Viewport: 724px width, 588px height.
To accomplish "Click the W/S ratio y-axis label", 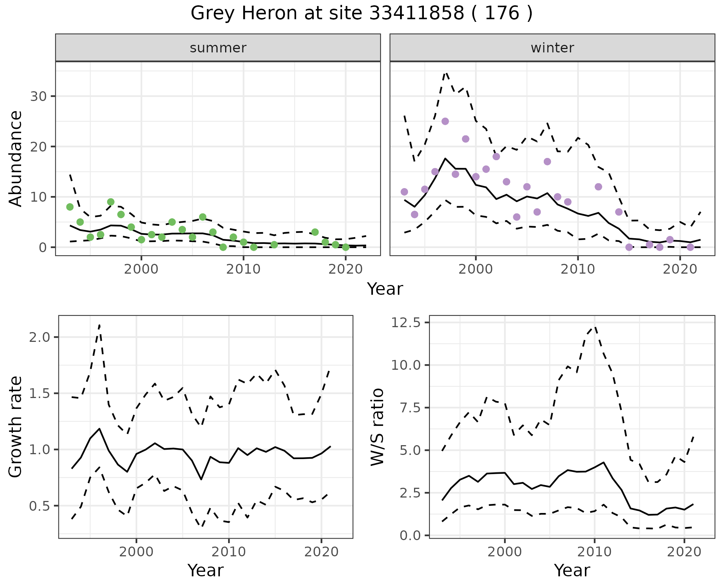I will [x=377, y=427].
